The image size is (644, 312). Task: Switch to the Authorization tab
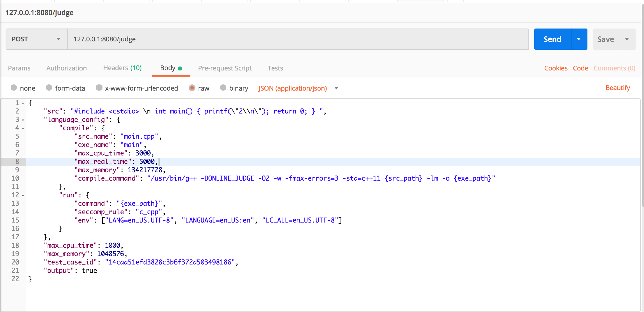coord(66,68)
